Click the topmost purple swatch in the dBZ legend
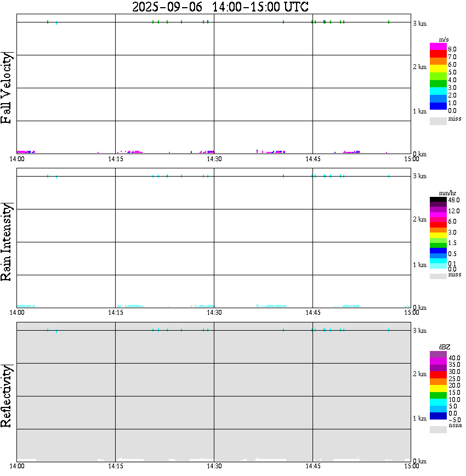 [438, 354]
